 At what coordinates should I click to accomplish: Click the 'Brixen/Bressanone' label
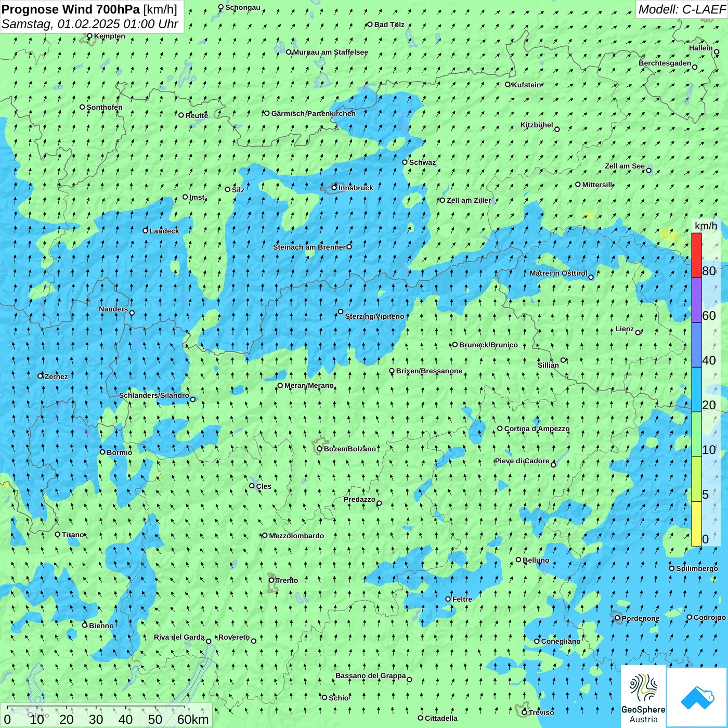click(429, 371)
